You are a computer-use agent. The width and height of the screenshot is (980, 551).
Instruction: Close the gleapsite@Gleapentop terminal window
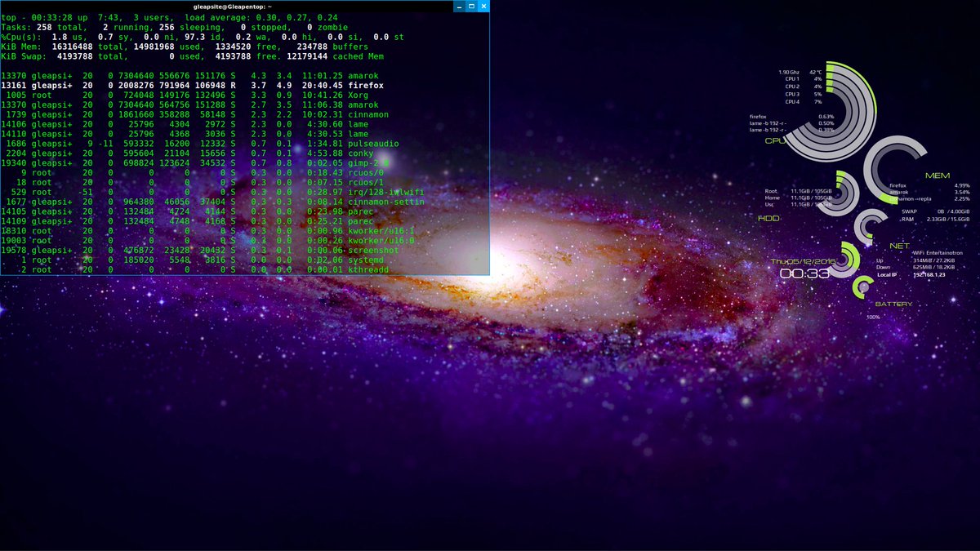484,6
